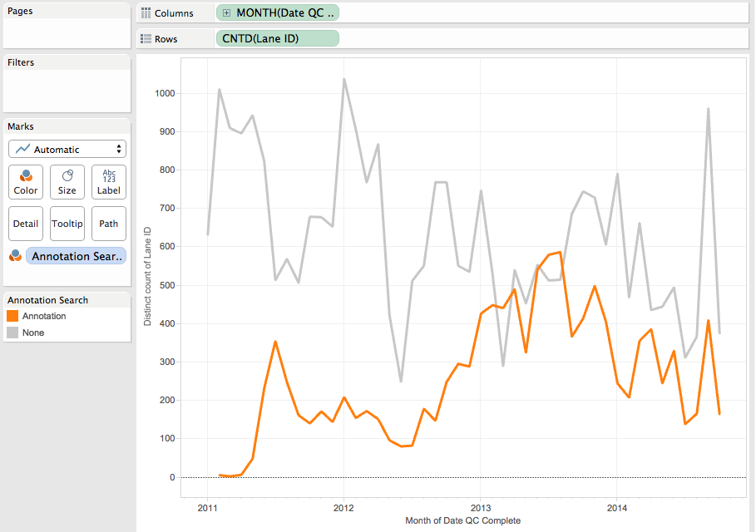Image resolution: width=756 pixels, height=532 pixels.
Task: Click the Rows shelf icon
Action: coord(146,39)
